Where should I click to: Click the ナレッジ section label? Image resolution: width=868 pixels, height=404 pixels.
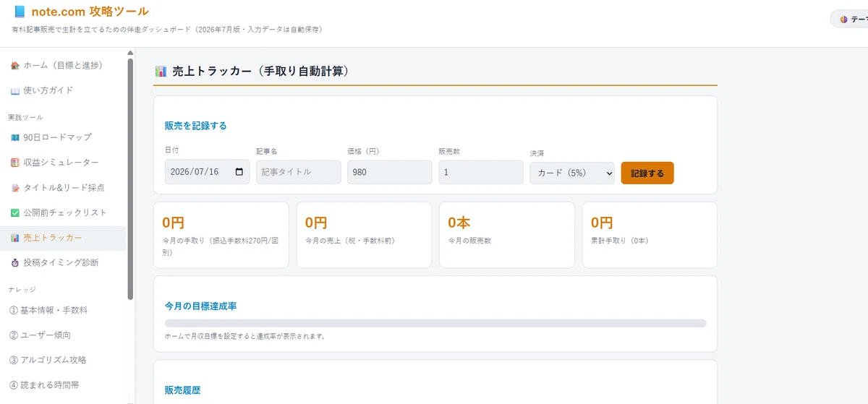pyautogui.click(x=22, y=290)
